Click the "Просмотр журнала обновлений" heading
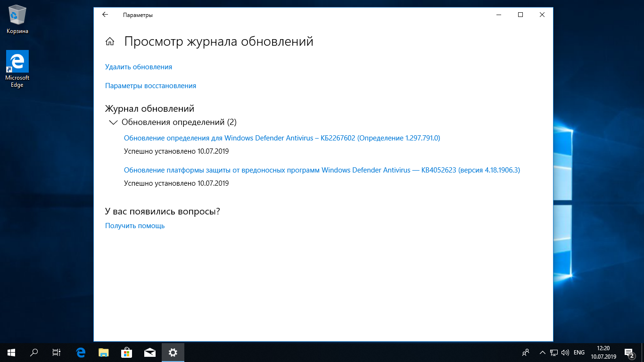644x362 pixels. tap(219, 41)
